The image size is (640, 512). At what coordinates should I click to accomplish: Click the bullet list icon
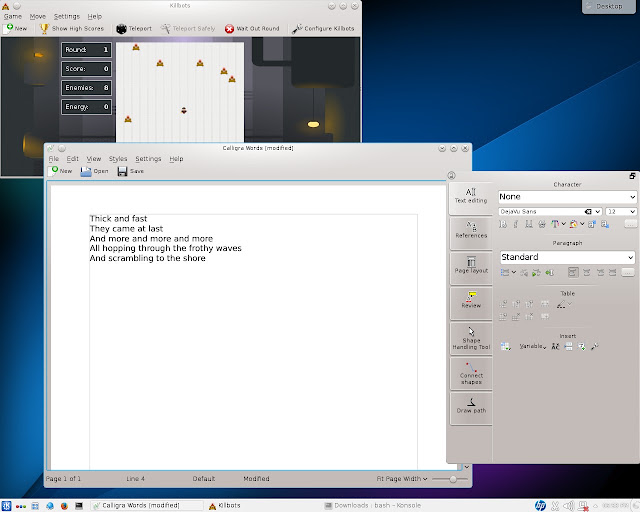coord(505,272)
